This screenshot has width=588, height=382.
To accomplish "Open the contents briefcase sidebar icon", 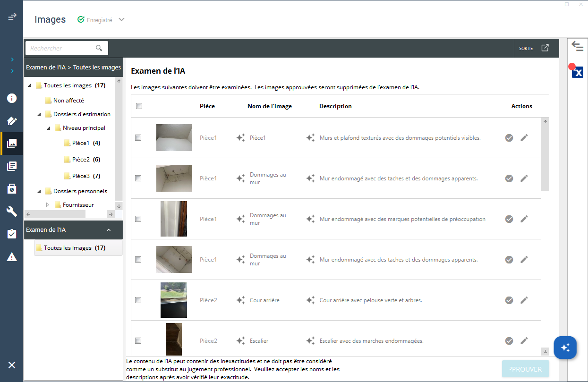I will pyautogui.click(x=12, y=188).
